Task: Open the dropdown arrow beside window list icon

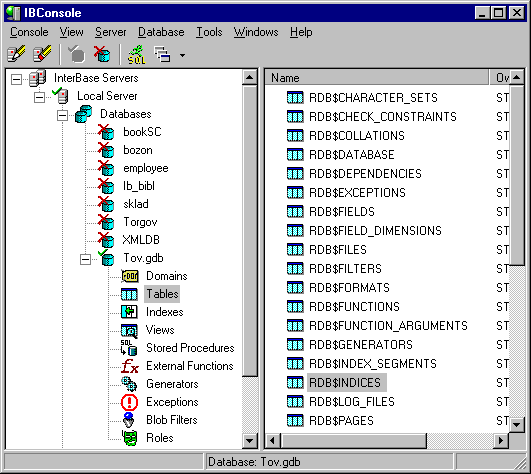Action: (182, 55)
